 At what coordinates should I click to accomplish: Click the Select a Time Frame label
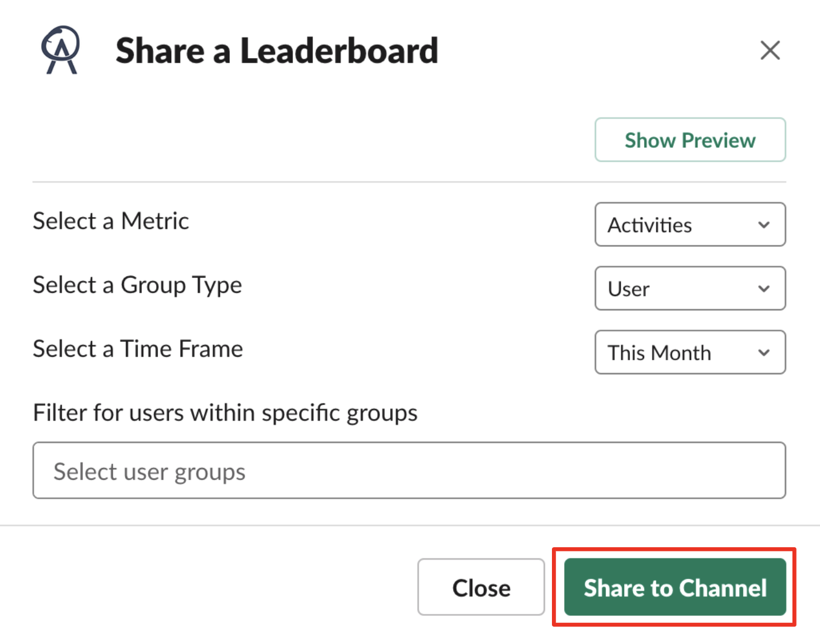[138, 349]
